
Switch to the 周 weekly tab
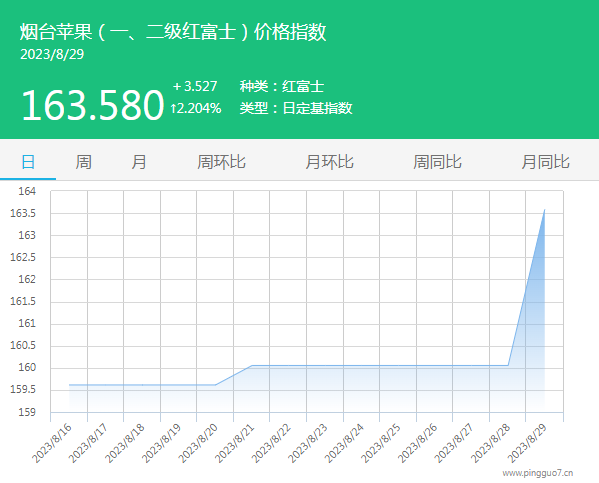coord(83,162)
